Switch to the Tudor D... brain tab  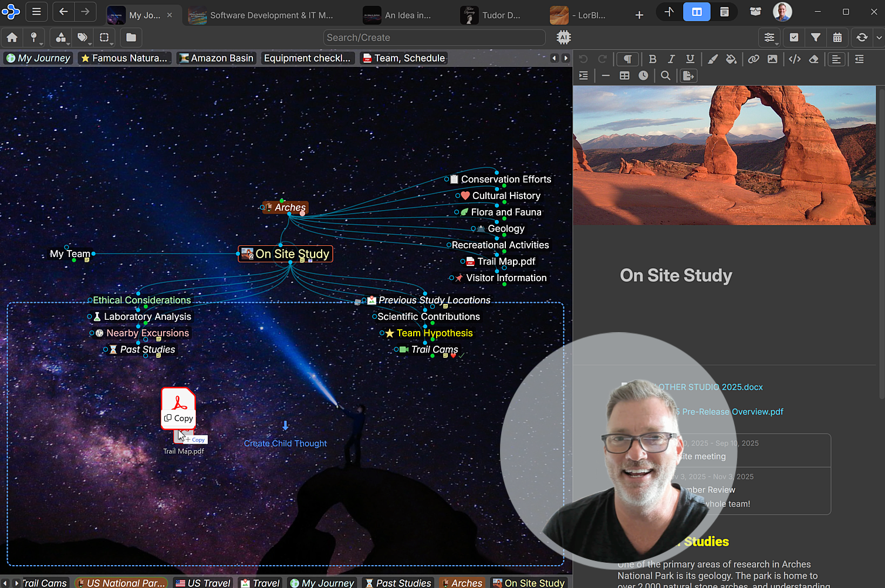(x=491, y=15)
